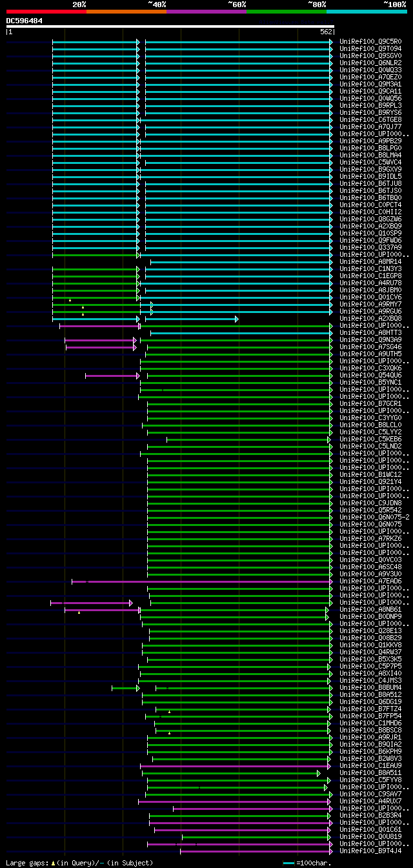Click hit label UniRef100_A2XBQ8
This screenshot has width=413, height=868.
click(370, 318)
